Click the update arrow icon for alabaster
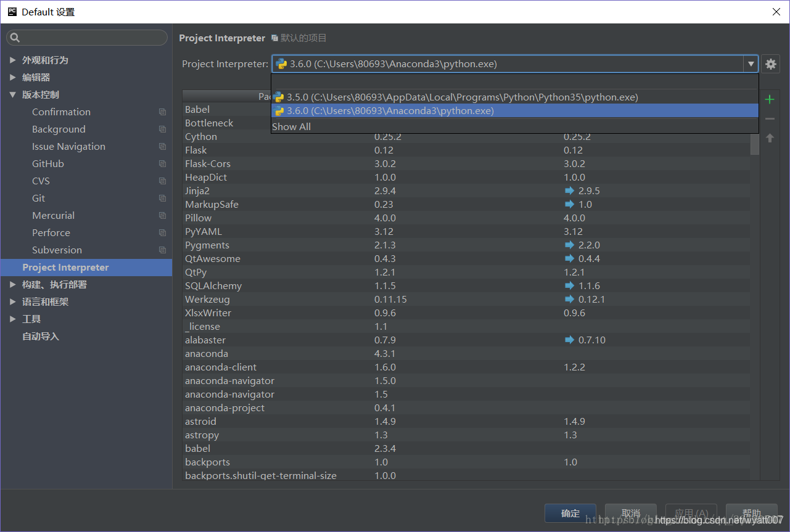This screenshot has width=790, height=532. coord(569,340)
